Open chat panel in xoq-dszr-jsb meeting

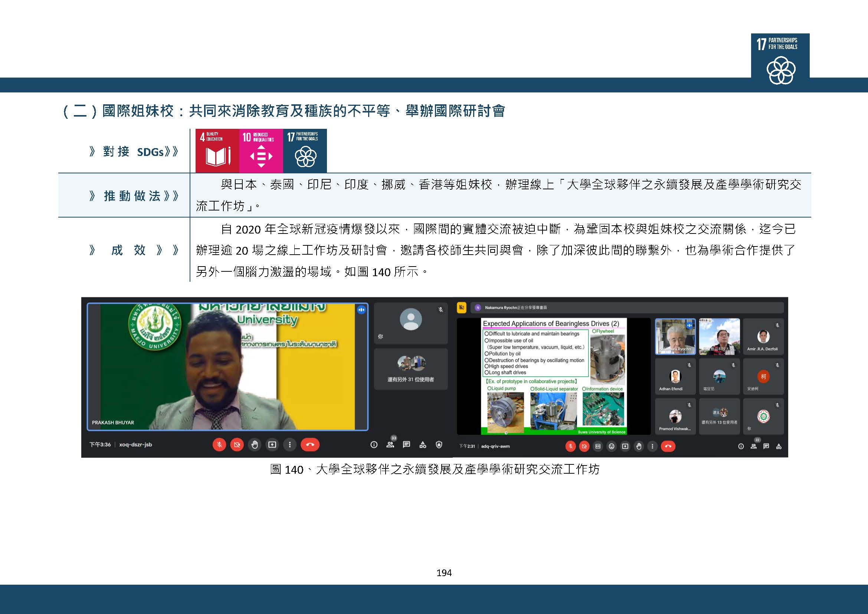pyautogui.click(x=406, y=445)
